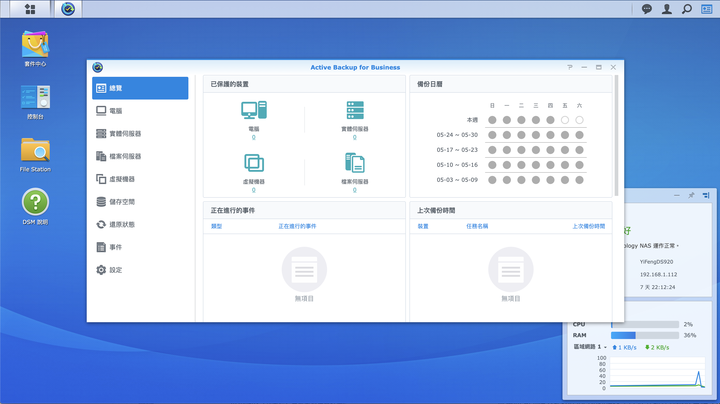Click the 檔案伺服器 icon in protected devices

click(x=355, y=163)
